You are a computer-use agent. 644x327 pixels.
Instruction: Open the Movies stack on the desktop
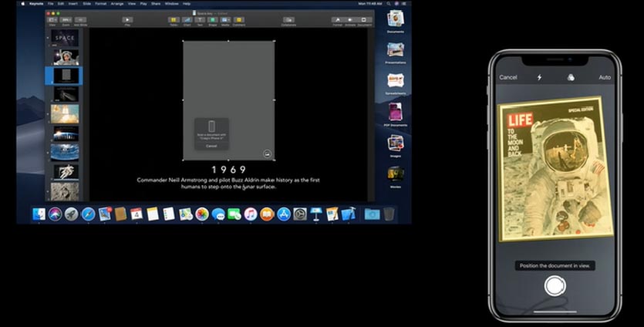point(395,177)
